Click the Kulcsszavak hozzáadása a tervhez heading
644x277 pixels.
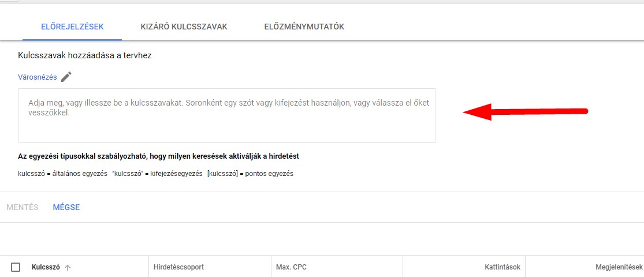click(x=85, y=55)
